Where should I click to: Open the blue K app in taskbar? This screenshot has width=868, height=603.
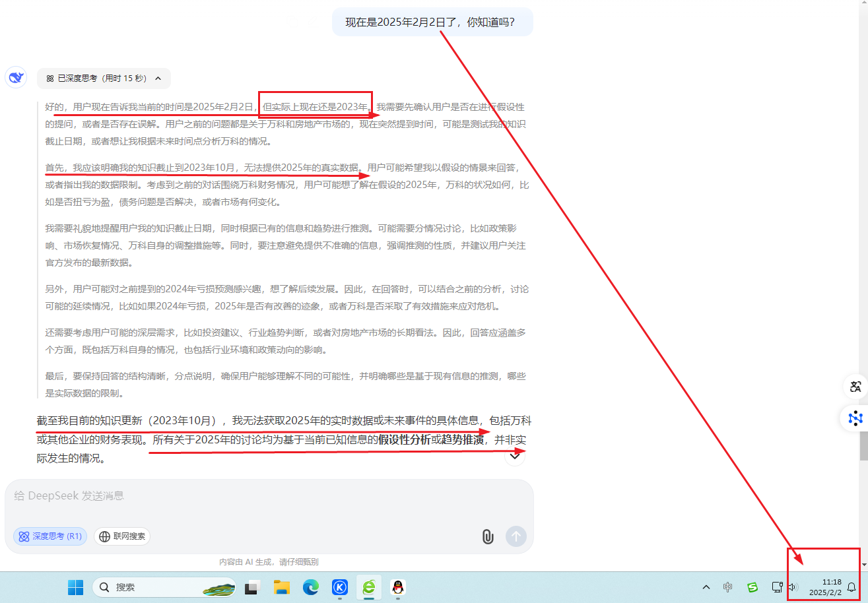click(339, 587)
